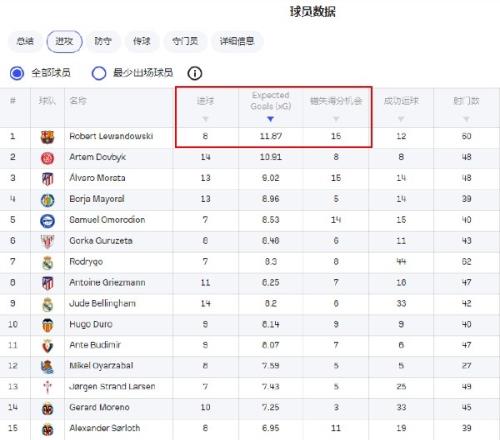Select the 全部球员 radio button

[x=17, y=73]
